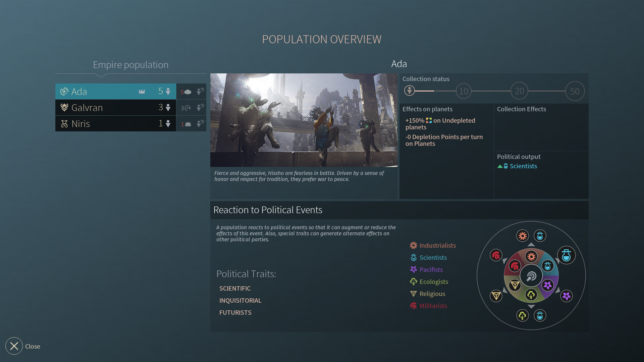Viewport: 644px width, 362px height.
Task: Click the population icon beside Ada's 5
Action: coord(168,92)
